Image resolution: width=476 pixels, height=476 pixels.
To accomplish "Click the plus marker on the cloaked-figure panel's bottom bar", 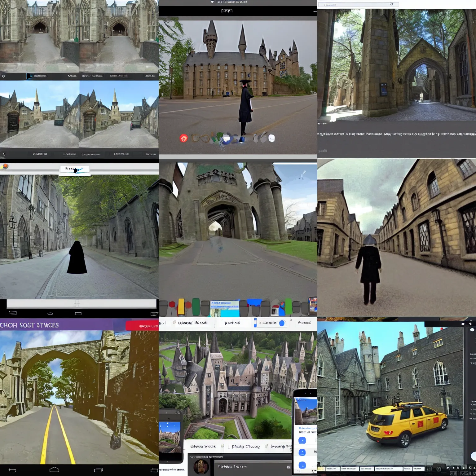I will click(77, 303).
